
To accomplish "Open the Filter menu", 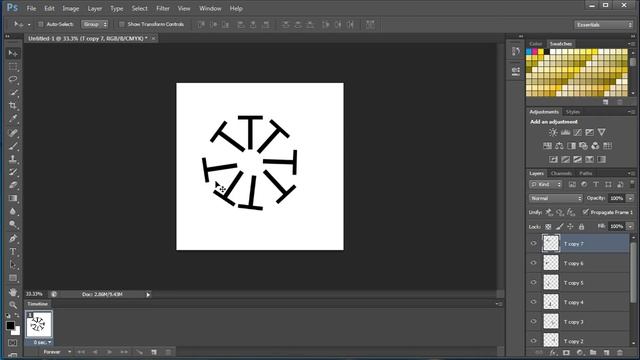I will (163, 9).
